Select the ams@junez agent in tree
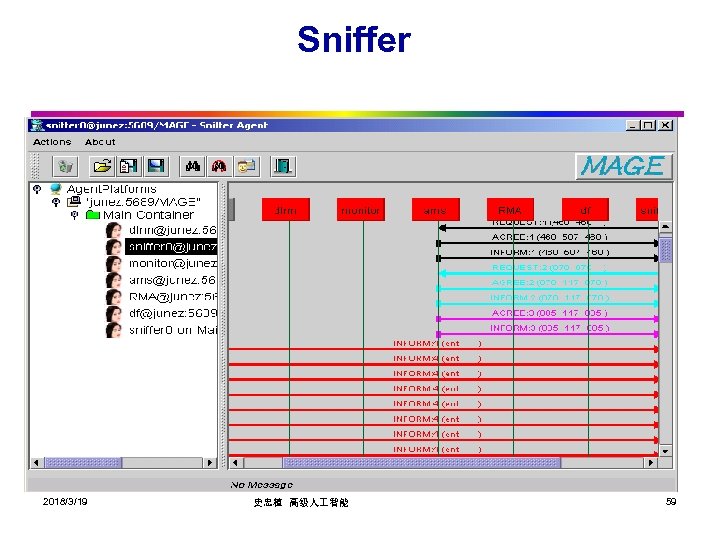The image size is (720, 540). (172, 280)
